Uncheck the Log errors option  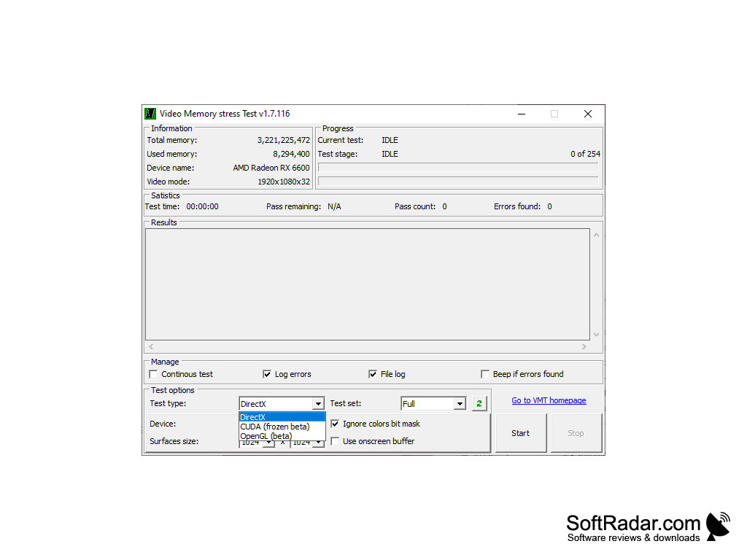(267, 373)
